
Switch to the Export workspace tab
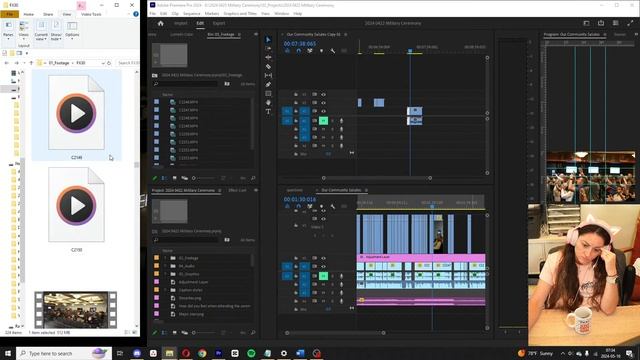tap(219, 24)
